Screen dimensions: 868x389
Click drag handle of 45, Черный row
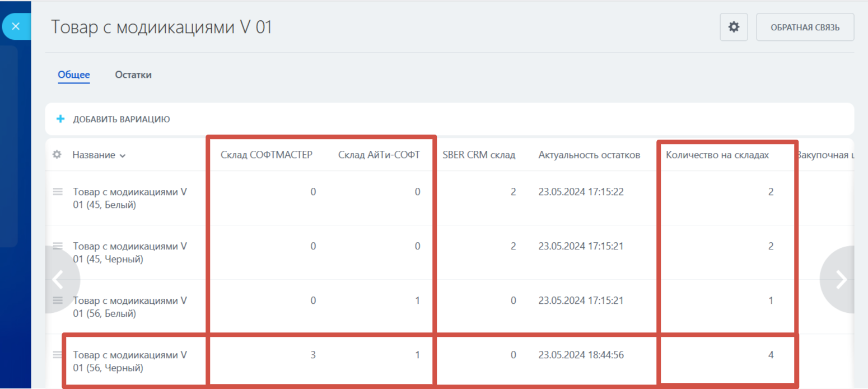pyautogui.click(x=58, y=246)
